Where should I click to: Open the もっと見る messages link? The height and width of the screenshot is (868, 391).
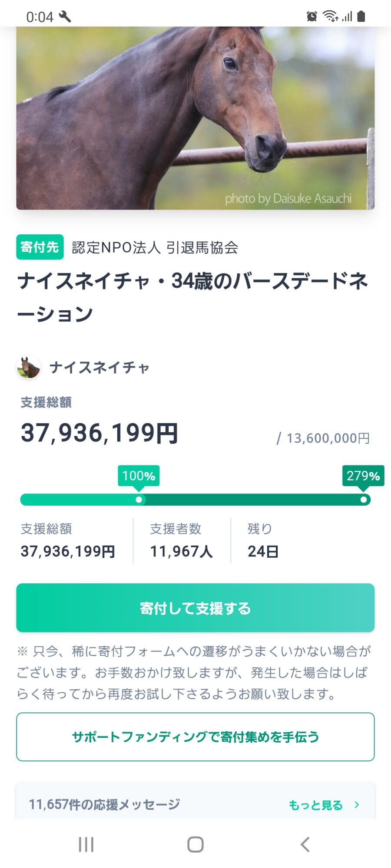[316, 805]
